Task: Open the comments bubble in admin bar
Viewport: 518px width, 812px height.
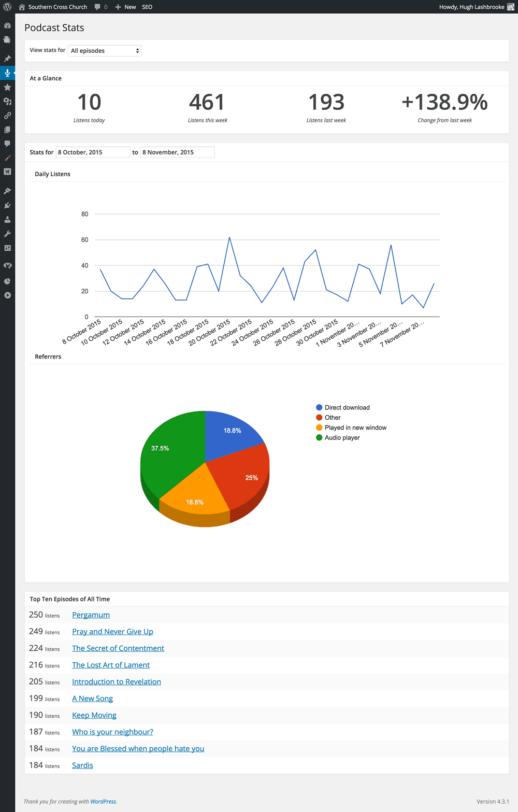Action: tap(101, 7)
